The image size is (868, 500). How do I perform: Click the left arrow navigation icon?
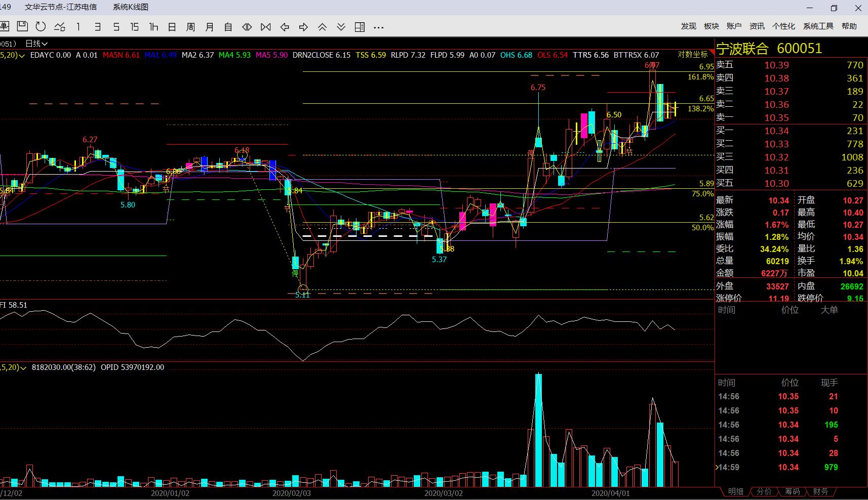[285, 27]
